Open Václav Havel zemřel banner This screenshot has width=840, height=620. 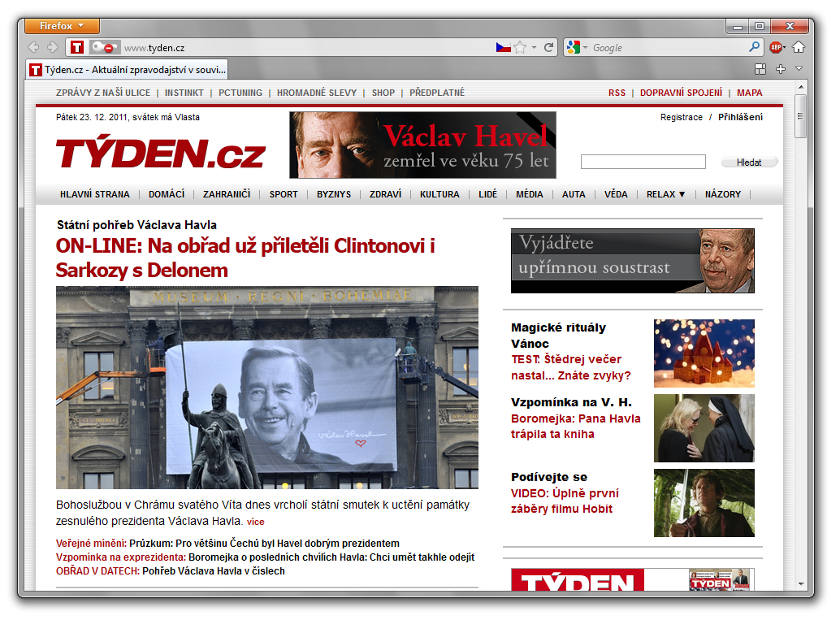tap(422, 145)
